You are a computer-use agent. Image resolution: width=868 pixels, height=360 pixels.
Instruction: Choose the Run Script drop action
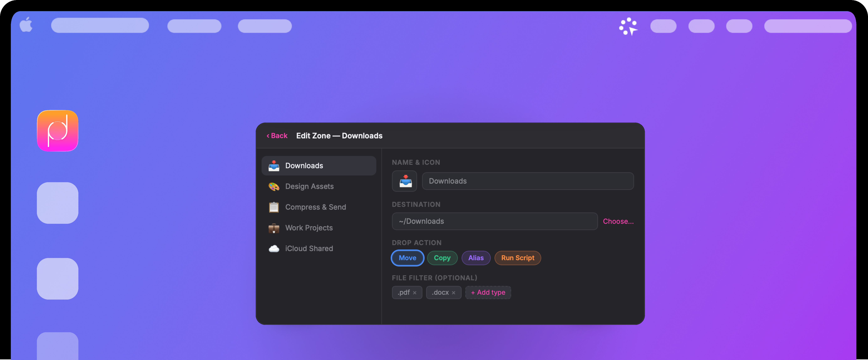coord(517,258)
